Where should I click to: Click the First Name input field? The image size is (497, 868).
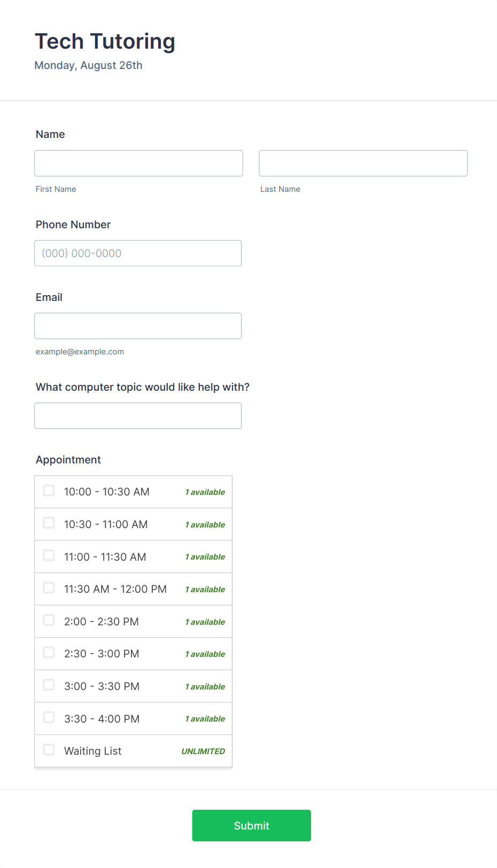tap(138, 163)
